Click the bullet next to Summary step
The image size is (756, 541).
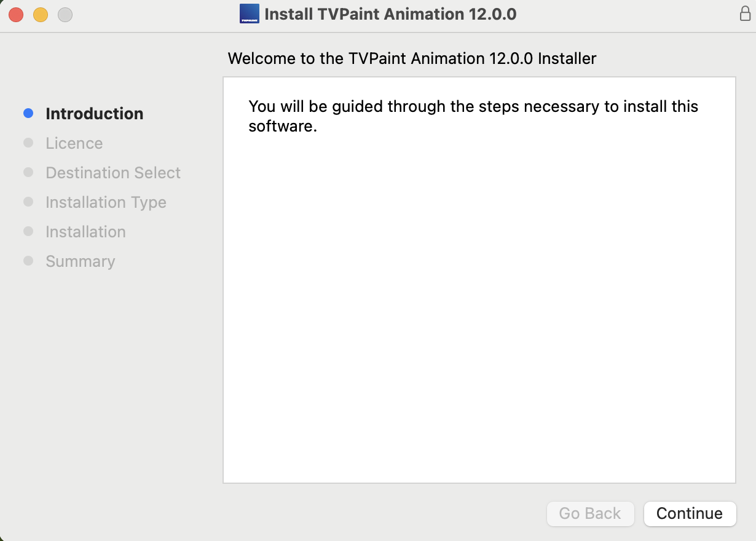coord(28,260)
